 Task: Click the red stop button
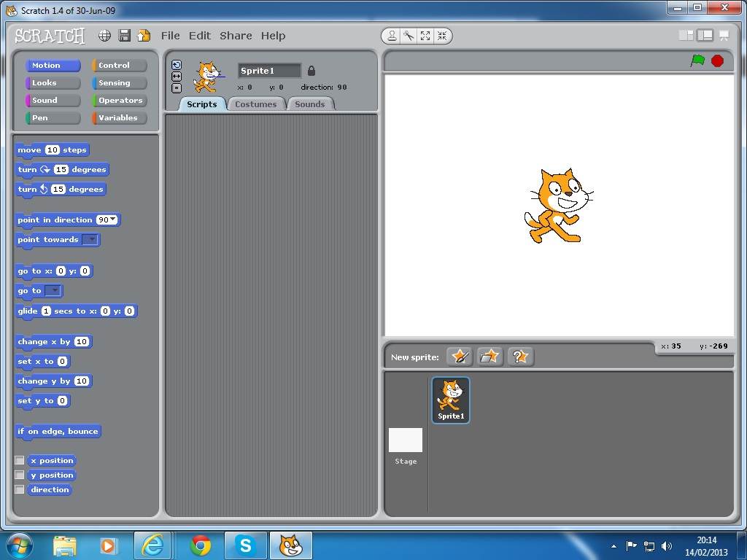(717, 61)
